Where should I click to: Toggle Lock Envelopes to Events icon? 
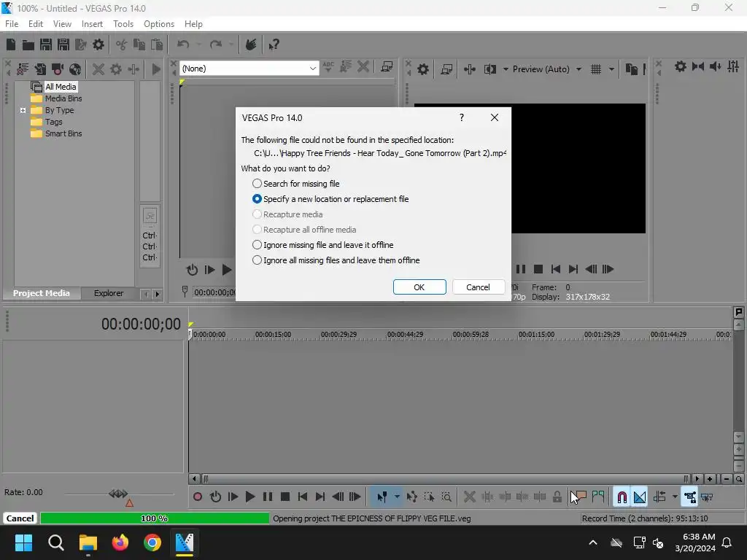689,497
